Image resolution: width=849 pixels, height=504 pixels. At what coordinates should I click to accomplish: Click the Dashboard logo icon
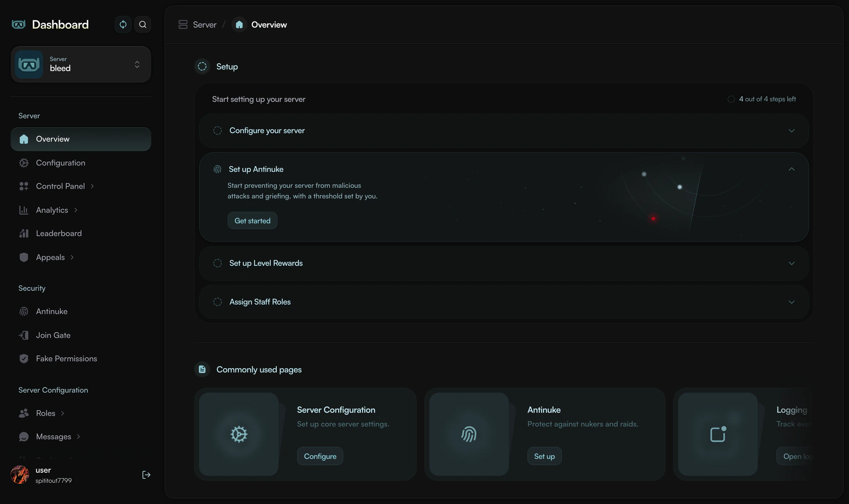[19, 24]
